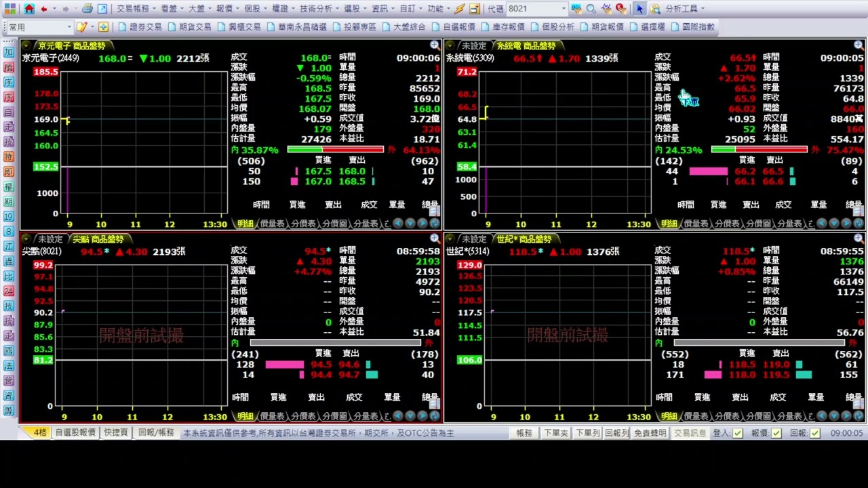
Task: Click the 櫃 icon in left sidebar
Action: click(9, 67)
